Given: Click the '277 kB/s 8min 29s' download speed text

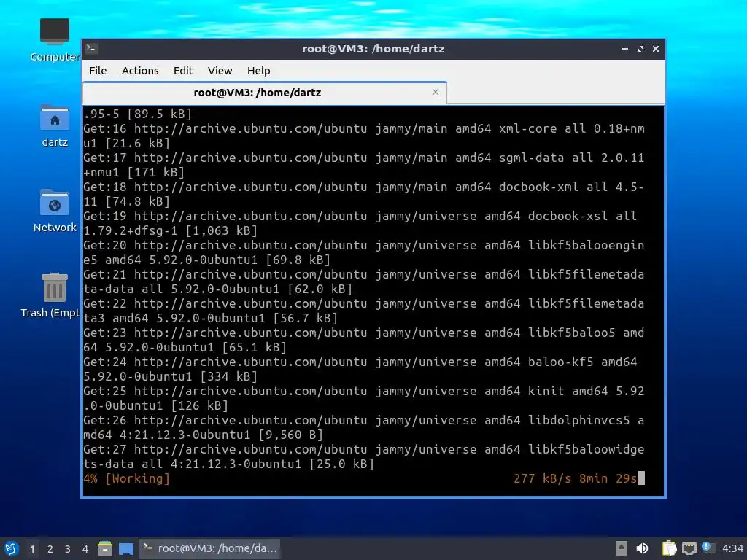Looking at the screenshot, I should click(575, 478).
